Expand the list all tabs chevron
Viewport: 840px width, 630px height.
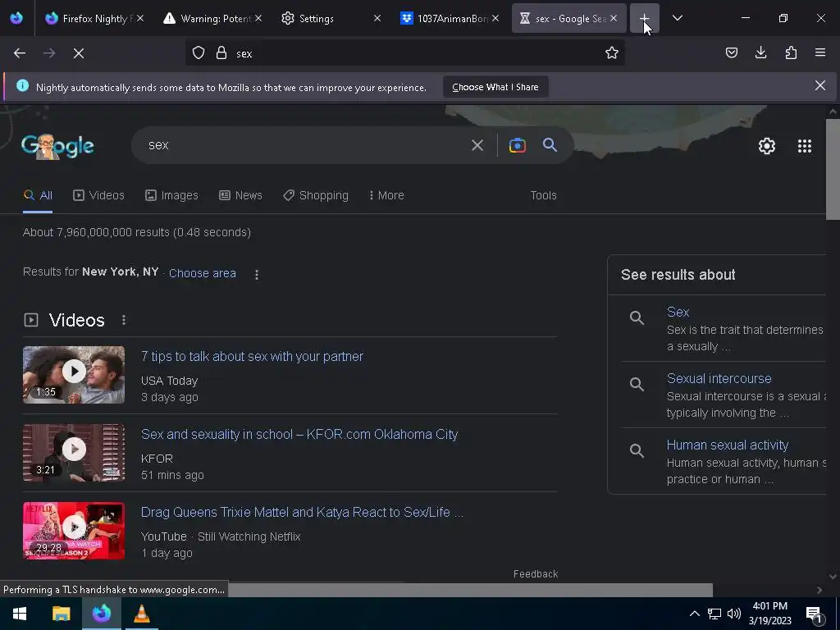(x=677, y=18)
